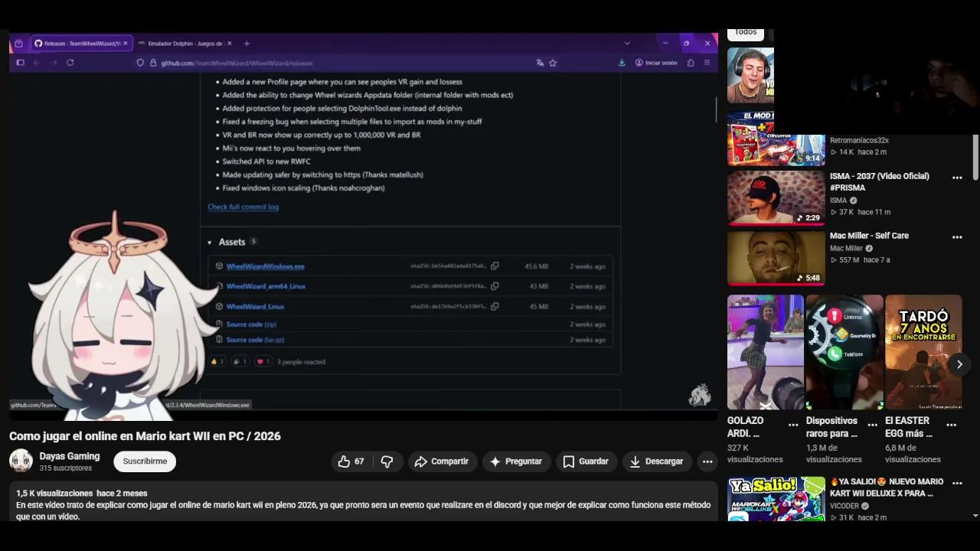Viewport: 980px width, 551px height.
Task: Switch to the Emulador Dolphin browser tab
Action: coord(185,44)
